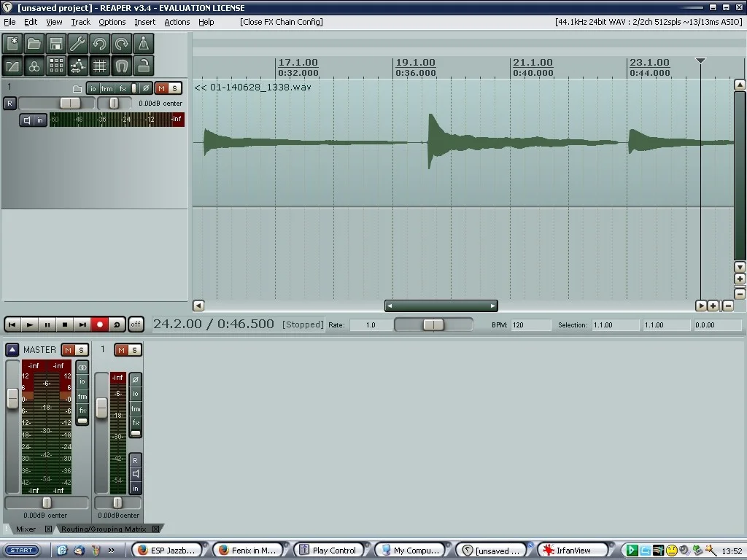This screenshot has height=560, width=747.
Task: Mute track 1 in the track panel
Action: coord(162,88)
